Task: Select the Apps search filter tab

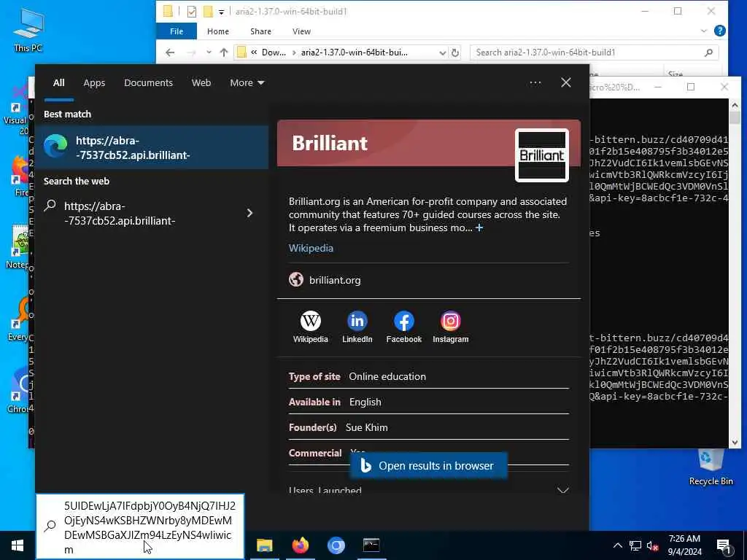Action: [x=94, y=83]
